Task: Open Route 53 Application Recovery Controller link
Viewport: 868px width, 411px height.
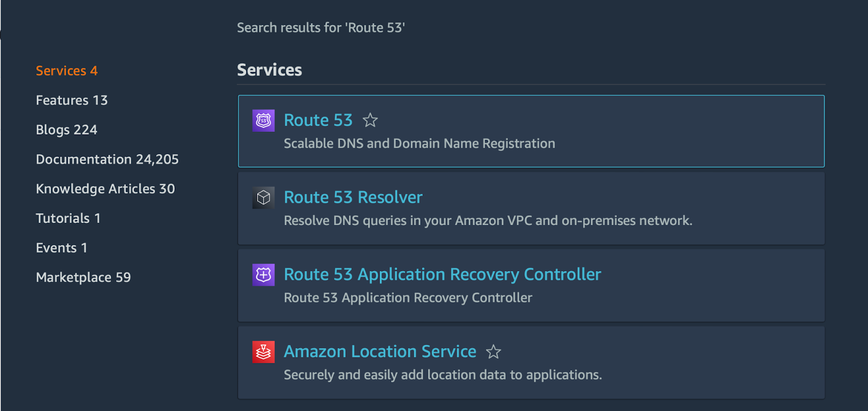Action: tap(443, 274)
